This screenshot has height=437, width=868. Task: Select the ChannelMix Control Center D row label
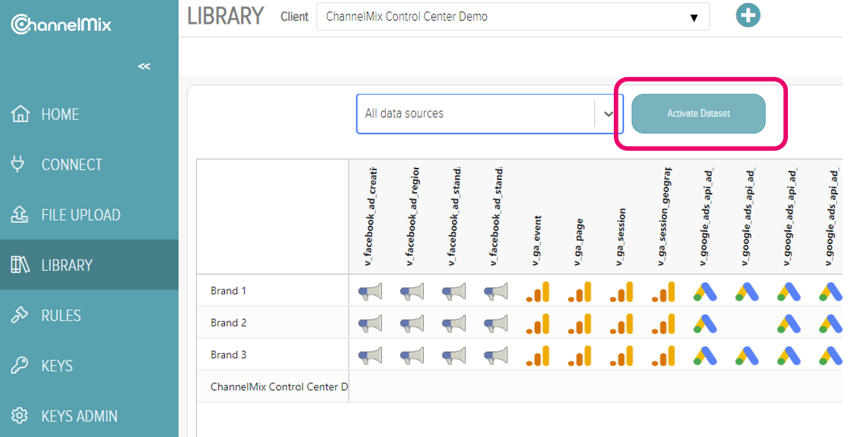pos(280,387)
